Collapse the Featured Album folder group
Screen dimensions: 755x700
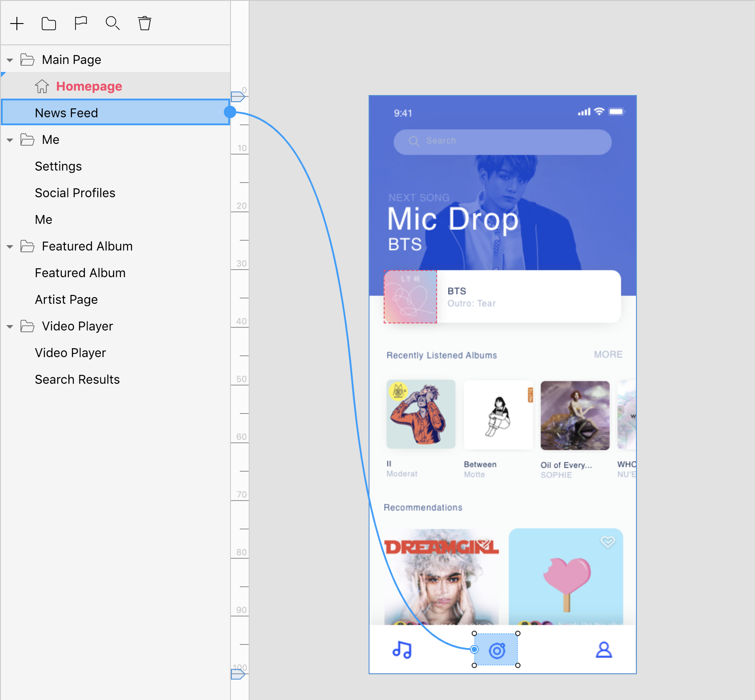10,247
